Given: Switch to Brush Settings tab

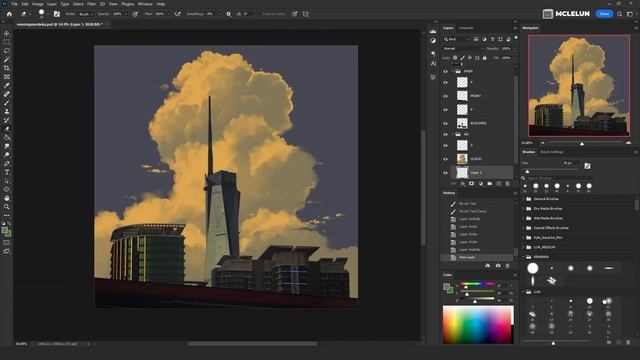Looking at the screenshot, I should pos(552,152).
